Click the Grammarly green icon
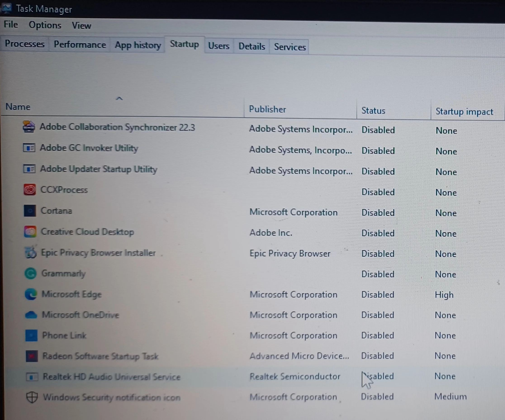Screen dimensions: 505x420 31,273
